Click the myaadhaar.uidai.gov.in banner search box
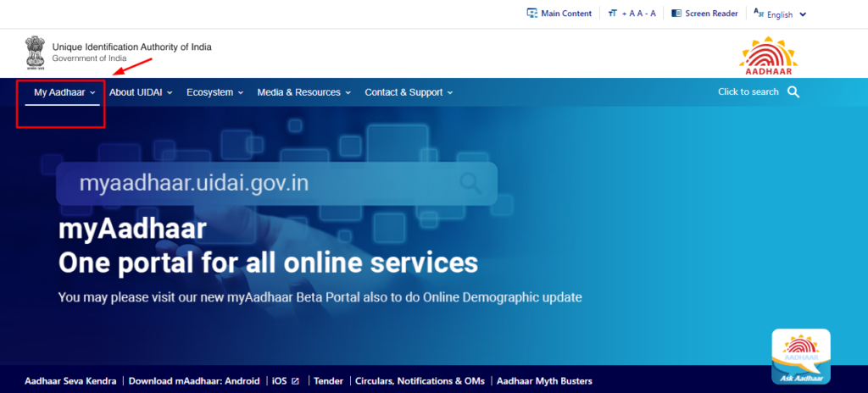Viewport: 868px width, 393px height. (276, 184)
